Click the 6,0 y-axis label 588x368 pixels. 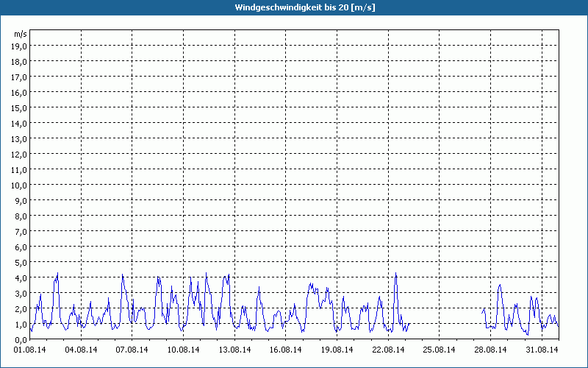coord(21,247)
